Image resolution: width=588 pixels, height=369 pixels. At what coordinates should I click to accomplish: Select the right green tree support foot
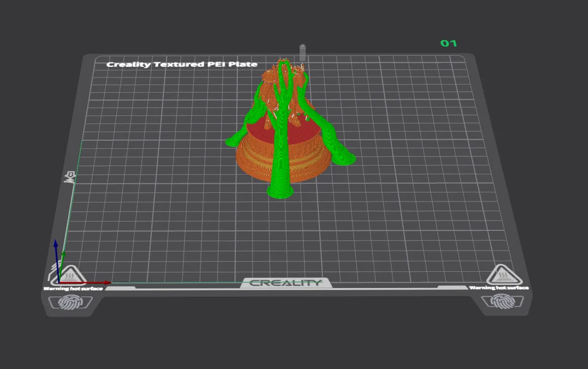click(x=344, y=157)
